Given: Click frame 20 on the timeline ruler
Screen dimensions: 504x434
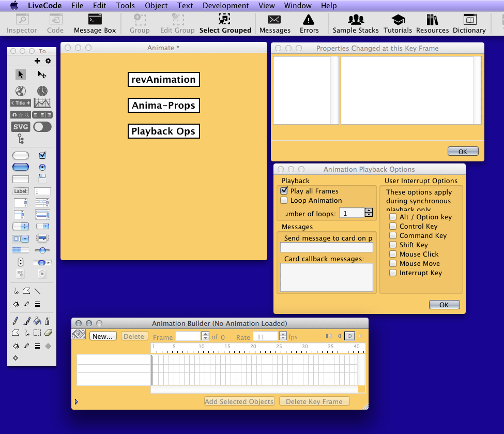Looking at the screenshot, I should click(253, 348).
